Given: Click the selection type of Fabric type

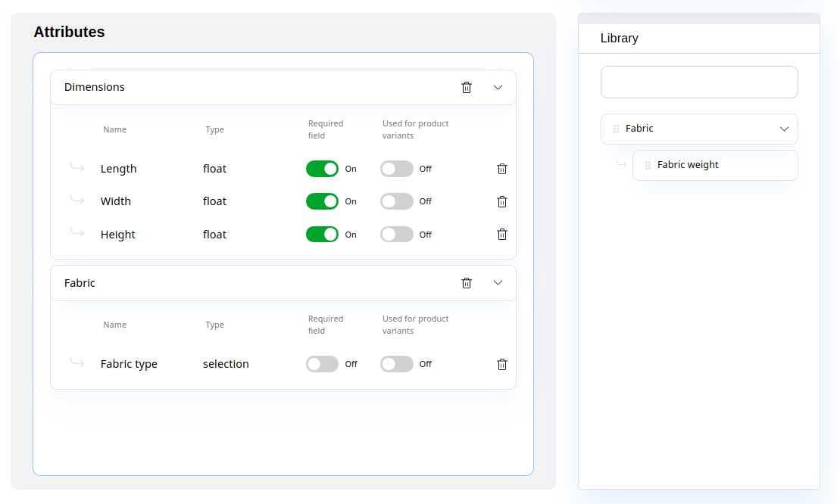Looking at the screenshot, I should tap(226, 364).
